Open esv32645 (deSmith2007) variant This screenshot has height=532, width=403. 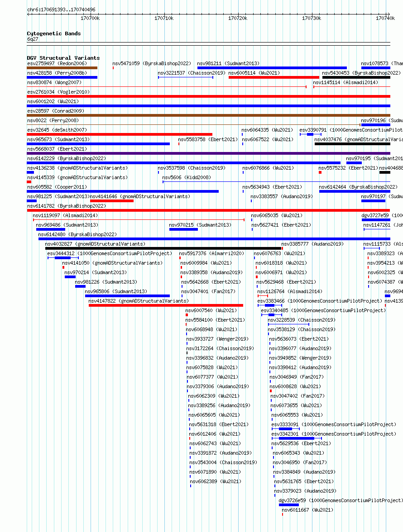coord(57,130)
